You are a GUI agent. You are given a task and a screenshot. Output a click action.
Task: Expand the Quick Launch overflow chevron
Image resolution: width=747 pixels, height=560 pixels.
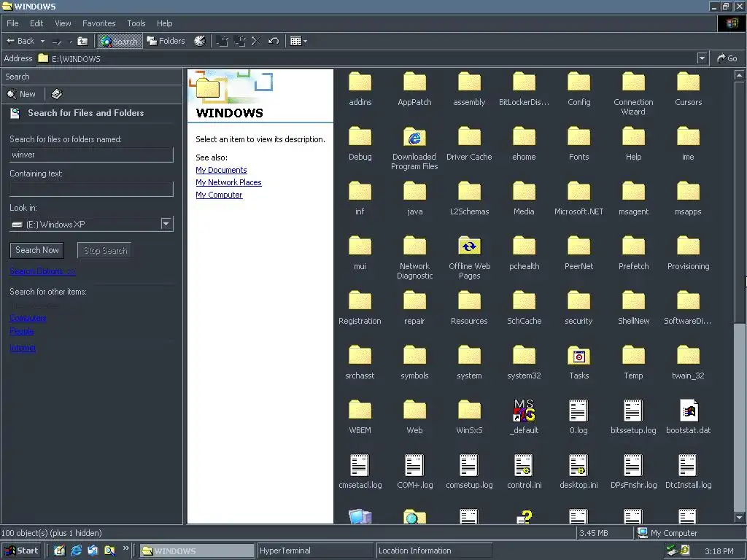[x=125, y=548]
